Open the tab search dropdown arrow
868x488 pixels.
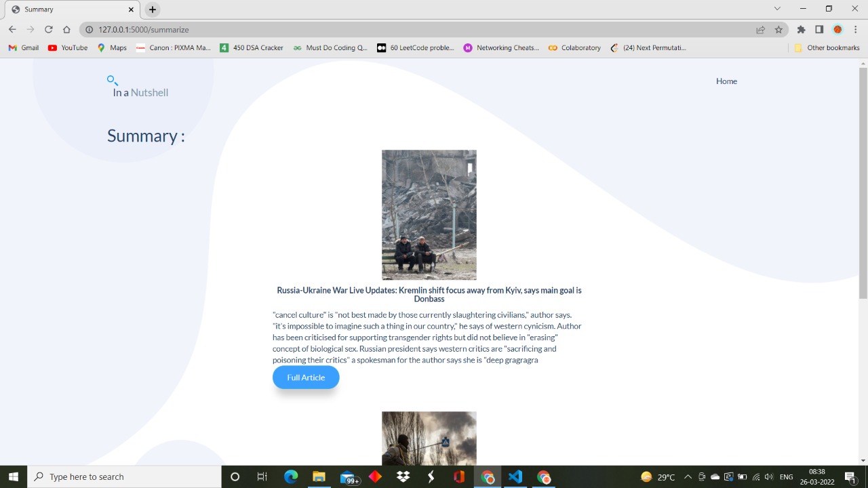777,9
